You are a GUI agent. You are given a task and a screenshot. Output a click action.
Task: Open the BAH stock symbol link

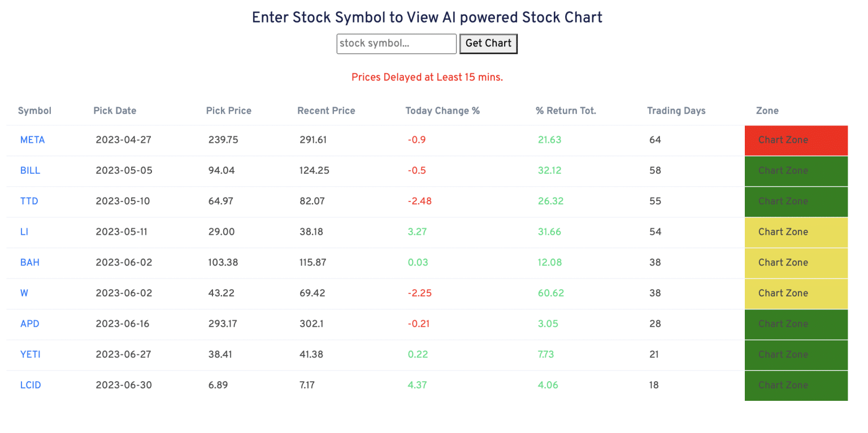click(30, 263)
